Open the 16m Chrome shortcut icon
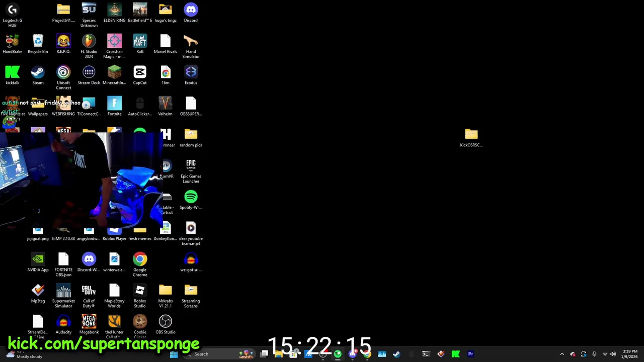 coord(166,75)
